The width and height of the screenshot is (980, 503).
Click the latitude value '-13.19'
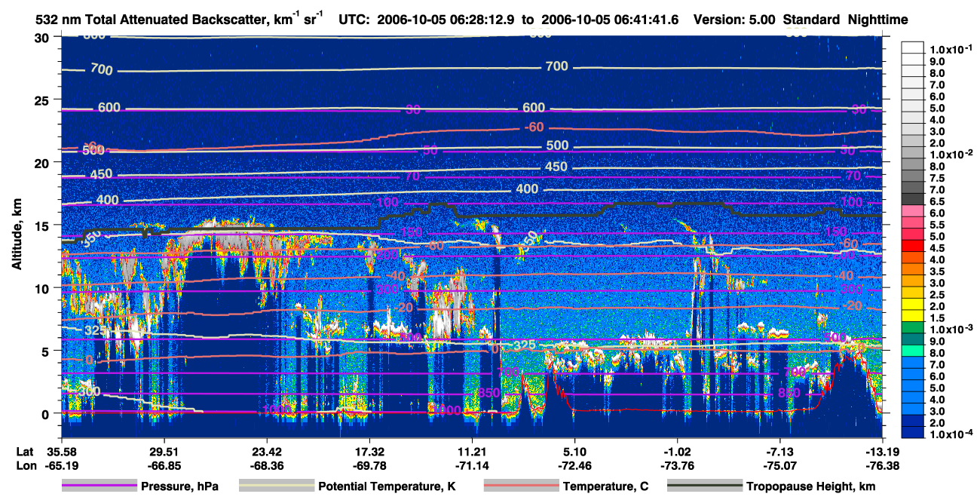pyautogui.click(x=881, y=451)
